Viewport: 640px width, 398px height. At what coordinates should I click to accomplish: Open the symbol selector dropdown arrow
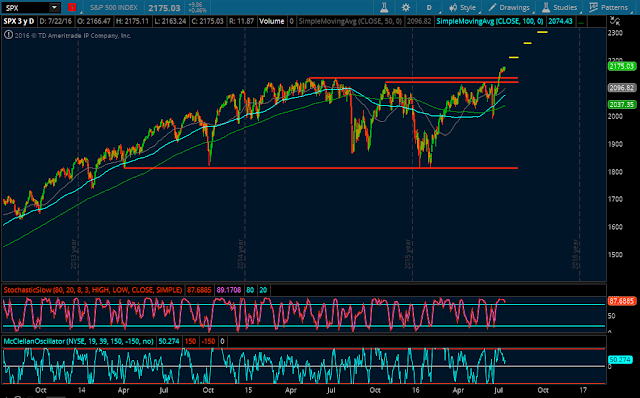point(54,7)
